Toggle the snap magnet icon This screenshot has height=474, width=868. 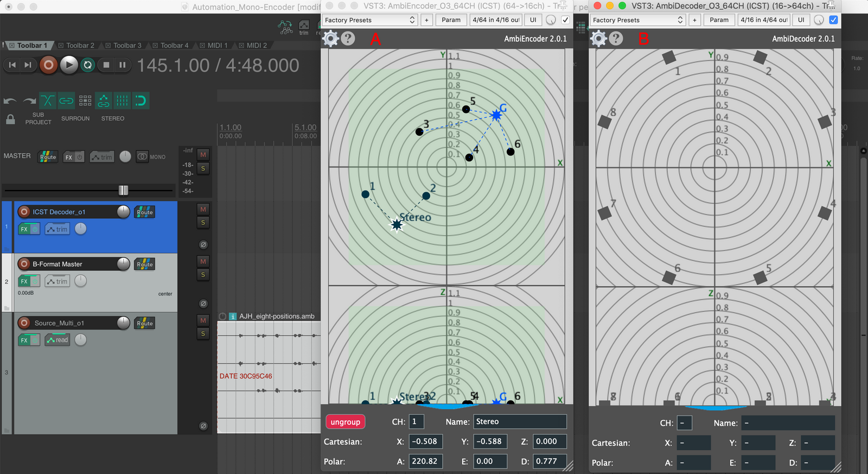(x=141, y=100)
